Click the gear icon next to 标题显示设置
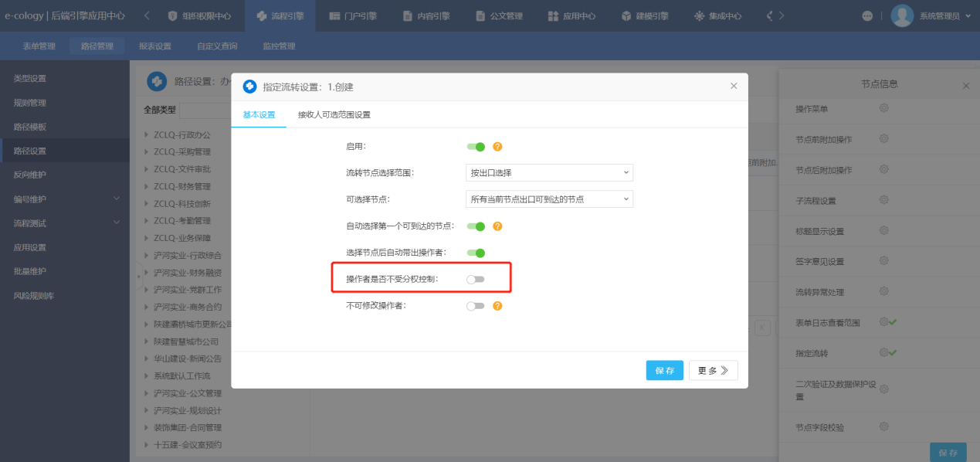Screen dimensions: 980x462 884,231
